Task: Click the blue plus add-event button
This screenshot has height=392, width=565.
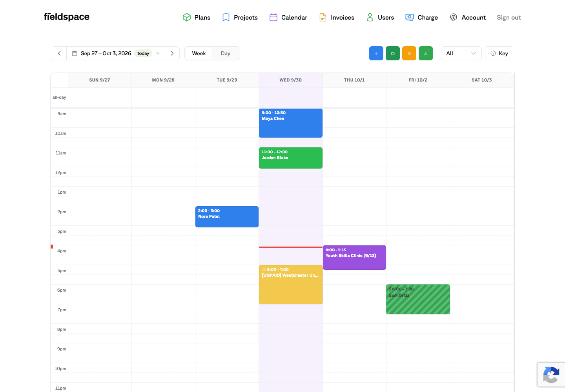Action: 376,53
